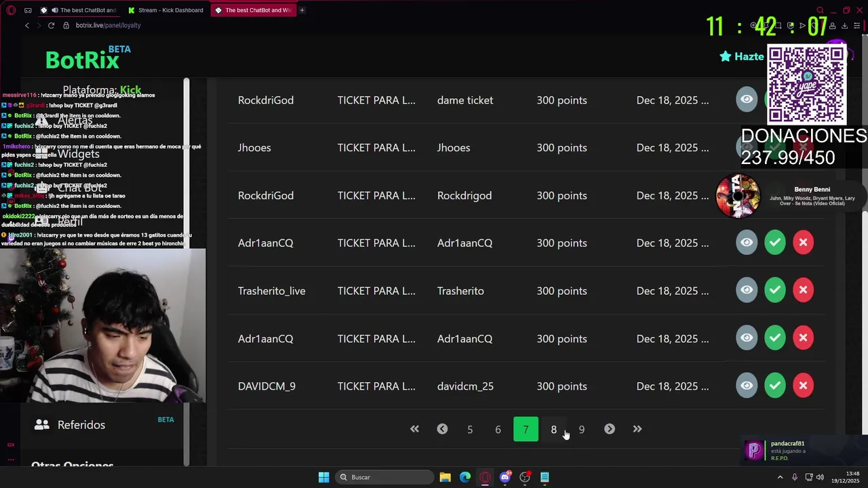
Task: Open the browser account profile icon
Action: 833,26
